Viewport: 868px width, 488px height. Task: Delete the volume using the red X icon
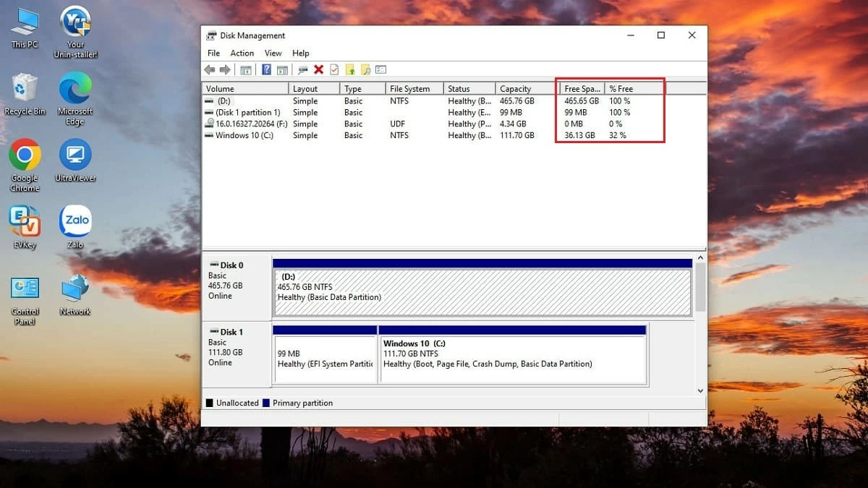click(x=319, y=69)
